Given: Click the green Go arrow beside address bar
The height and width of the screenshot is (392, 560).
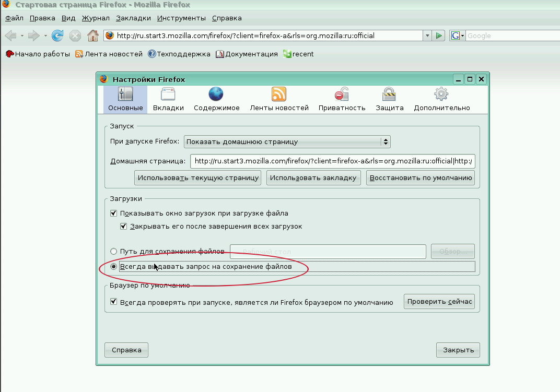Looking at the screenshot, I should (x=439, y=35).
